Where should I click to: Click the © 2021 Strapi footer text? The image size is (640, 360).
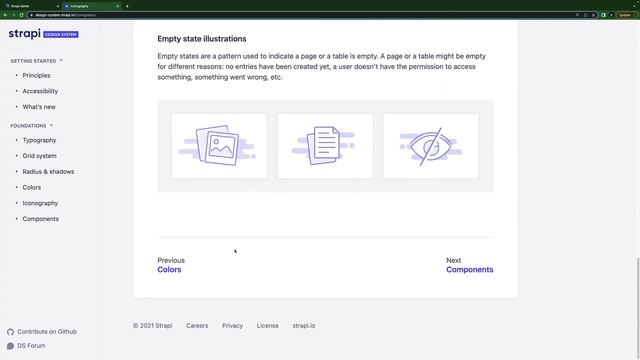click(x=152, y=326)
